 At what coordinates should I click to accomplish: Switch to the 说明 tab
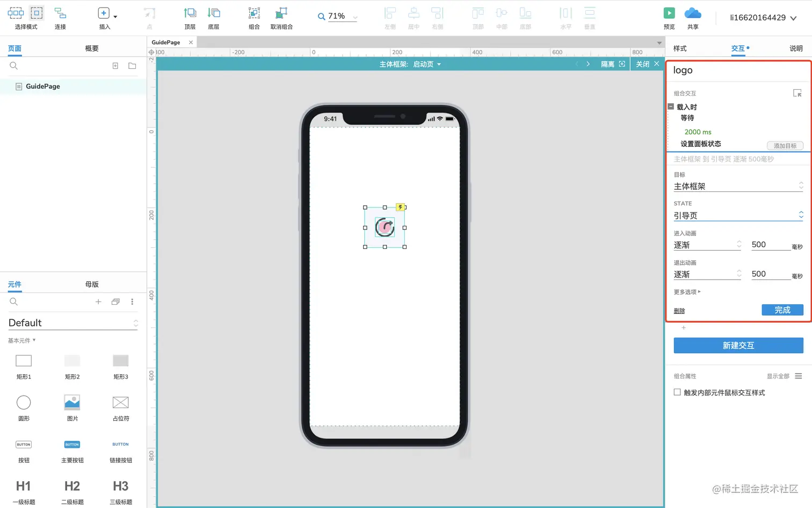click(796, 48)
